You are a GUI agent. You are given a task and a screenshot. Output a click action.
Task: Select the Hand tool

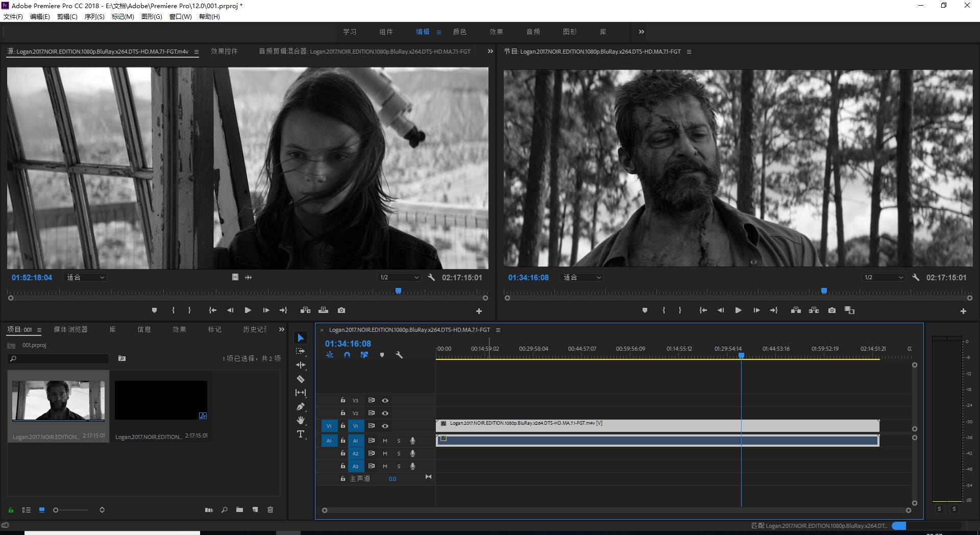click(x=301, y=420)
